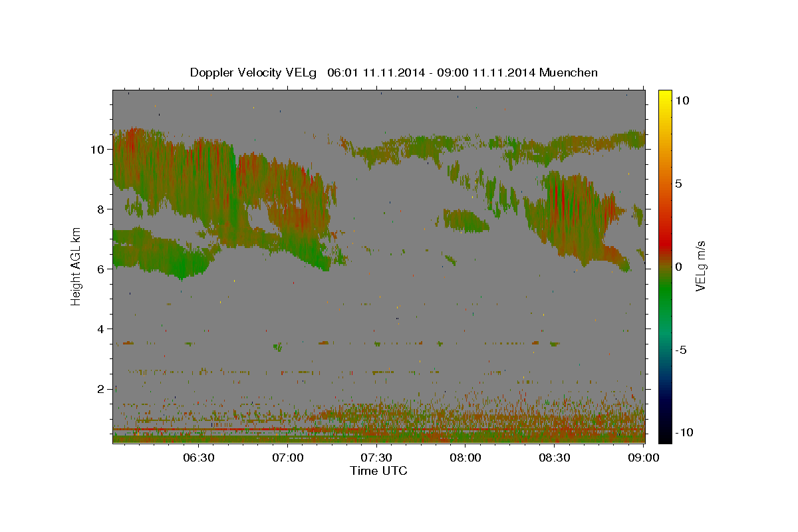
Task: Click the colorbar value 5 label
Action: point(679,183)
